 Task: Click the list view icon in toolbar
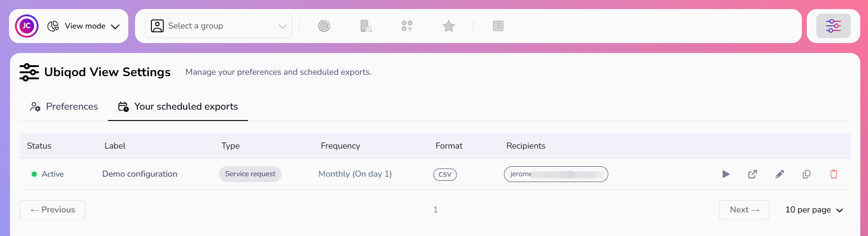pyautogui.click(x=498, y=26)
